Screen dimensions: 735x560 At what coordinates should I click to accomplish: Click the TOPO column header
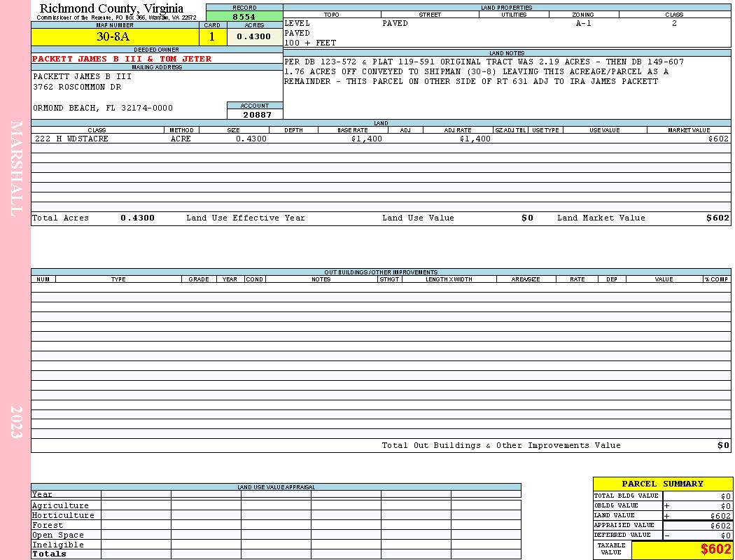[331, 15]
